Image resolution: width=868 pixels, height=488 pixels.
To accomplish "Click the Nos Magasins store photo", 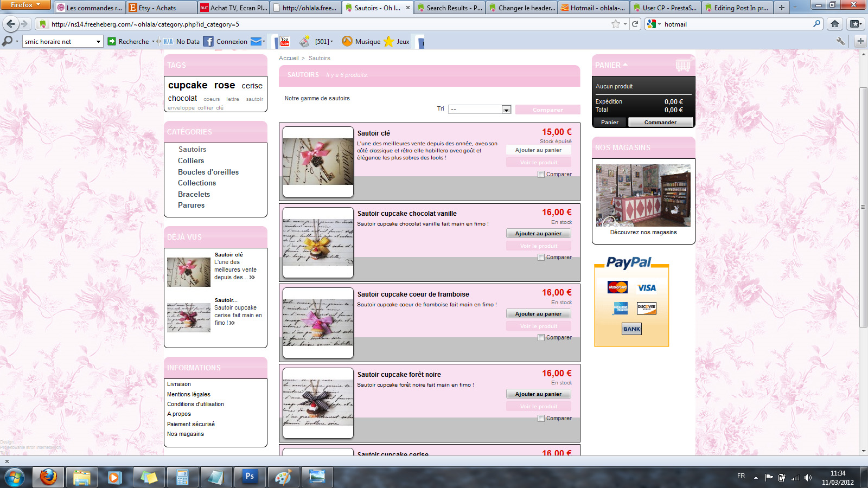I will click(x=643, y=195).
